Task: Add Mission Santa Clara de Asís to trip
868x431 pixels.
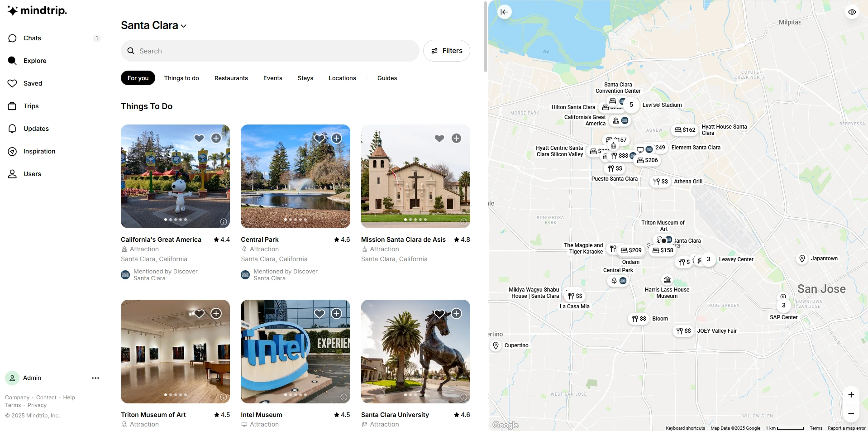Action: coord(457,139)
